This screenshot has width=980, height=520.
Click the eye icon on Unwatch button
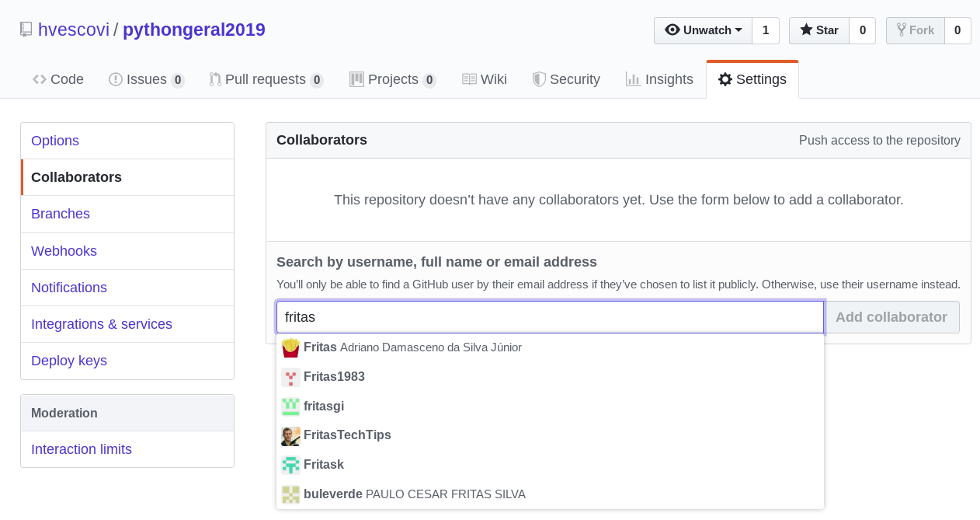click(x=672, y=30)
